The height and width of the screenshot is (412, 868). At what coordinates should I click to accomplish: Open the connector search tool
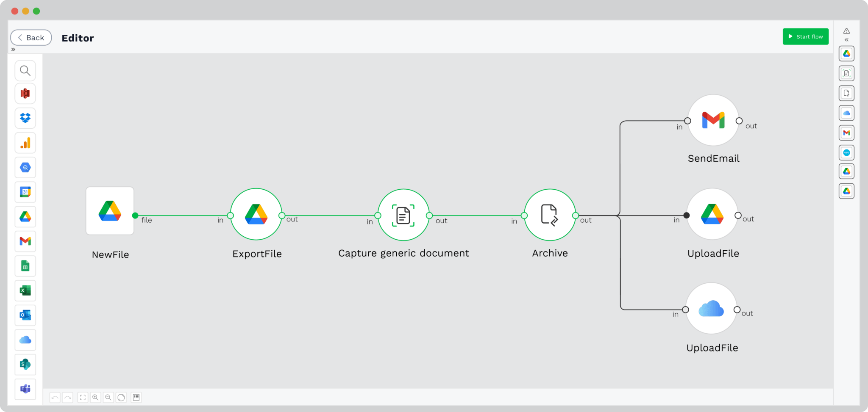click(25, 70)
